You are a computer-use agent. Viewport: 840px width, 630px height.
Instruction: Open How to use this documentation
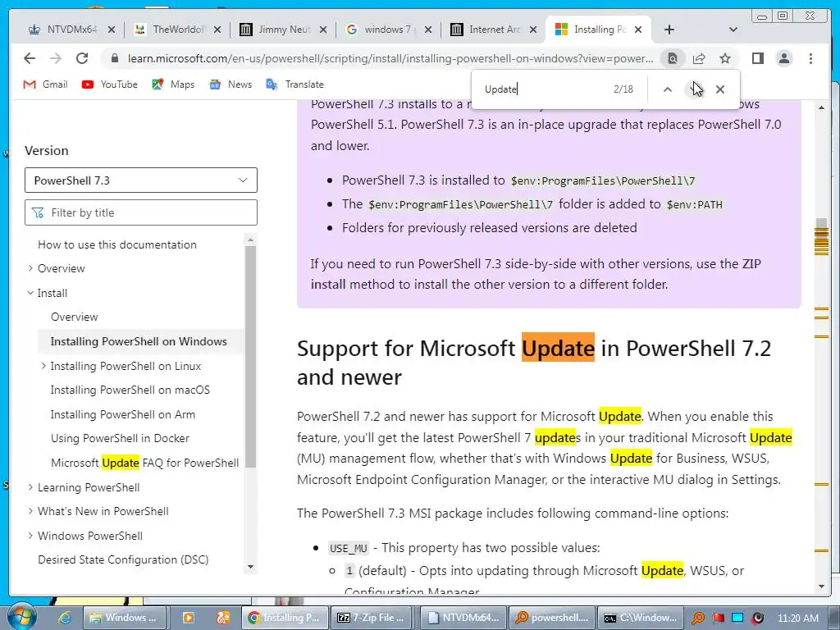pos(116,244)
